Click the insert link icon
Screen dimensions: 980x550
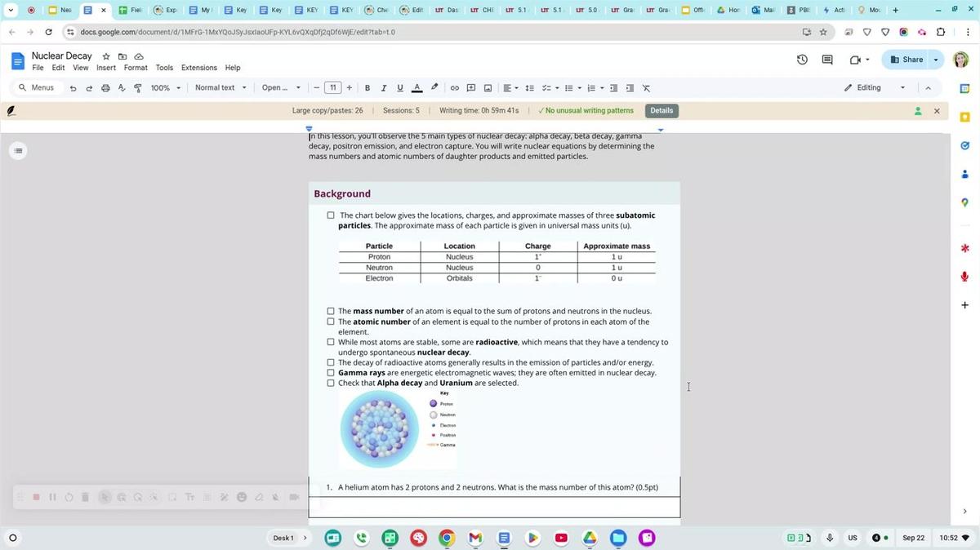click(x=455, y=88)
